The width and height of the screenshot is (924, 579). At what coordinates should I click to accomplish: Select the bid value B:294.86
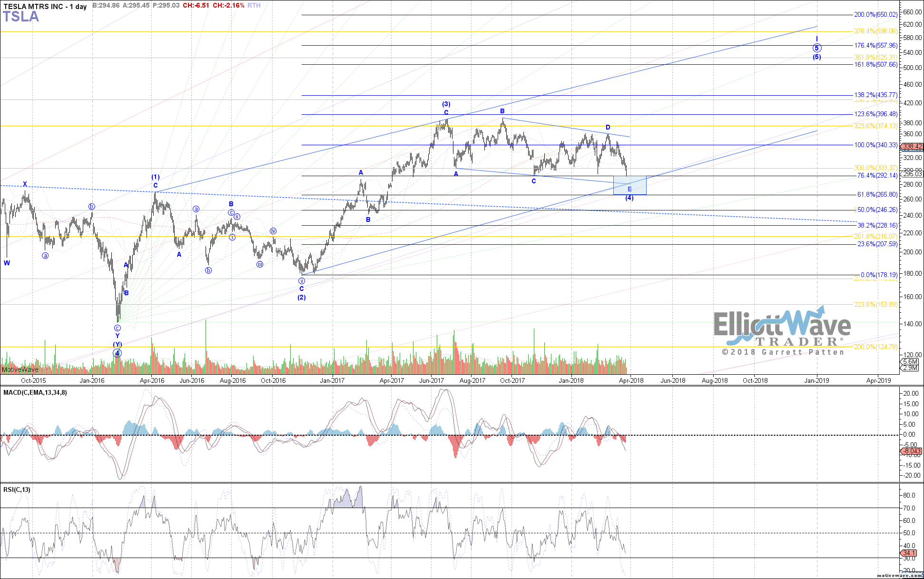point(106,5)
